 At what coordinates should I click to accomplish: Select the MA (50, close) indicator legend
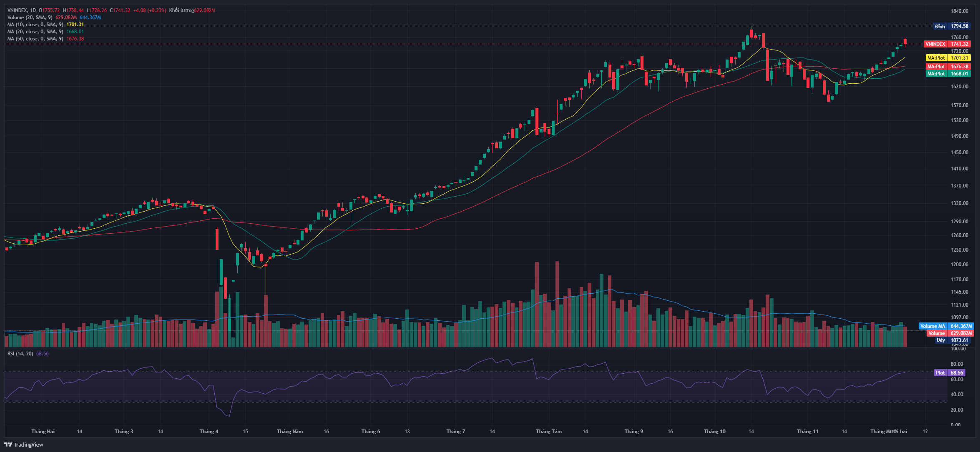click(35, 39)
